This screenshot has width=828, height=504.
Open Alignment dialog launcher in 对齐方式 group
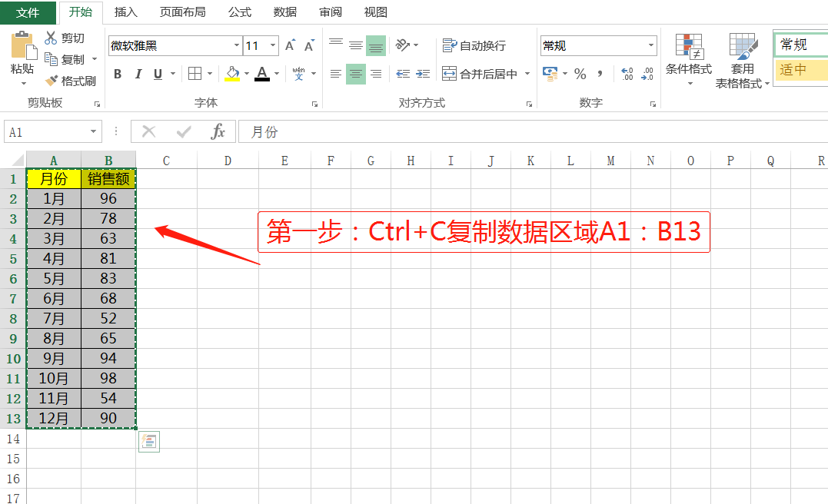click(529, 104)
